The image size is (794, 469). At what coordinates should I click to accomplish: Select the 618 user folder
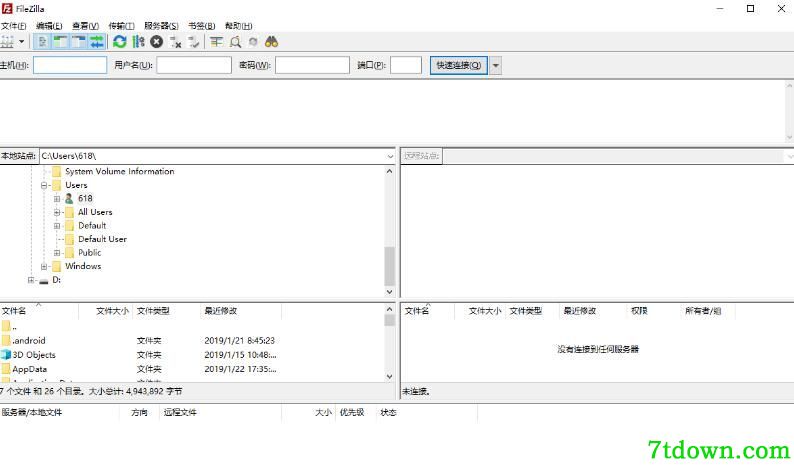[85, 199]
